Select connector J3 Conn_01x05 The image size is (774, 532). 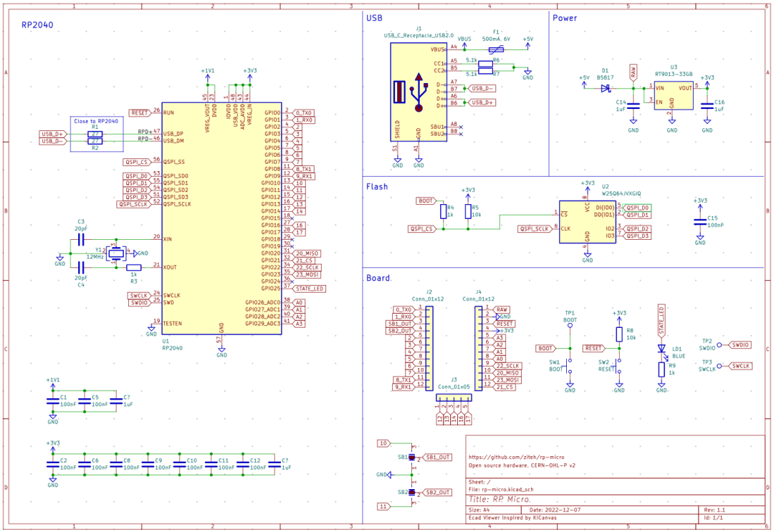[x=454, y=397]
